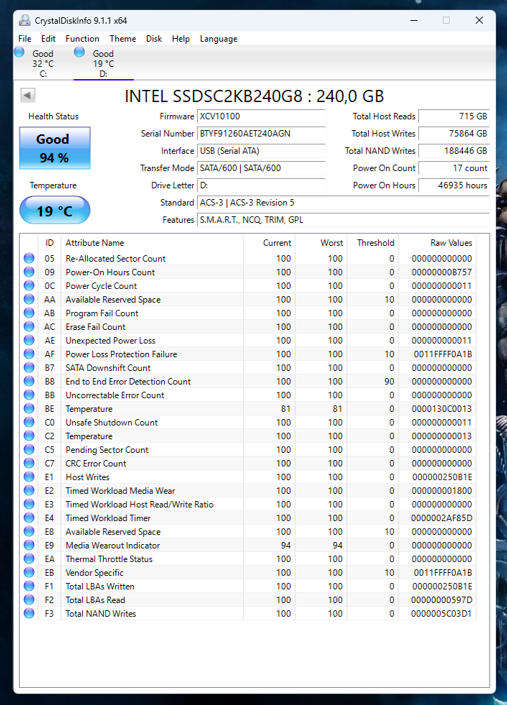Click the previous disk arrow button
Screen dimensions: 507x705
(x=28, y=95)
